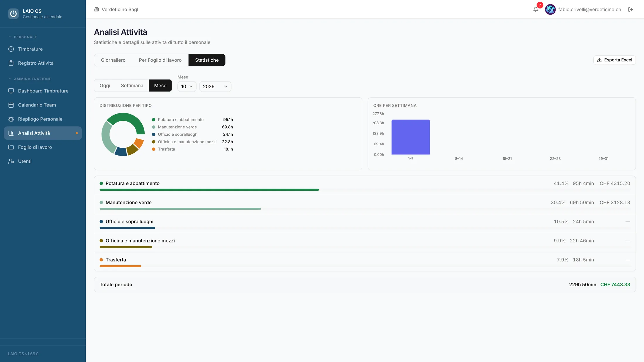Click the CHF 4315.20 amount

point(615,183)
